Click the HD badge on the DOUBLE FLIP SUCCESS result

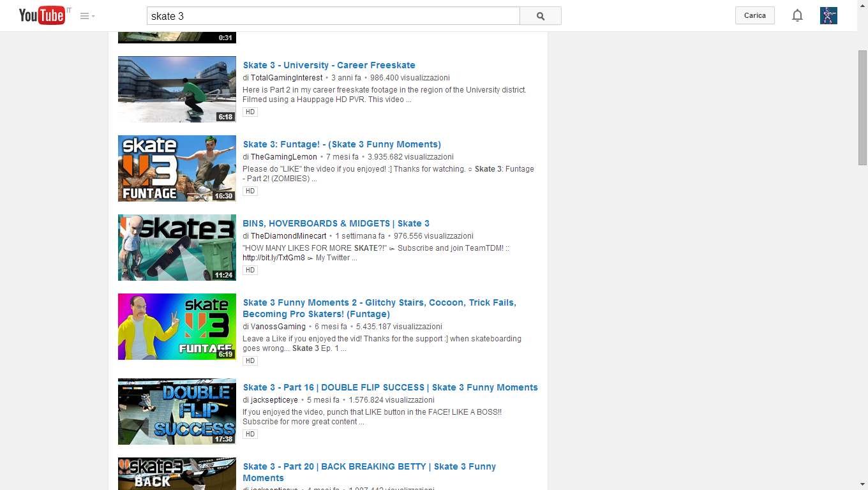(250, 434)
